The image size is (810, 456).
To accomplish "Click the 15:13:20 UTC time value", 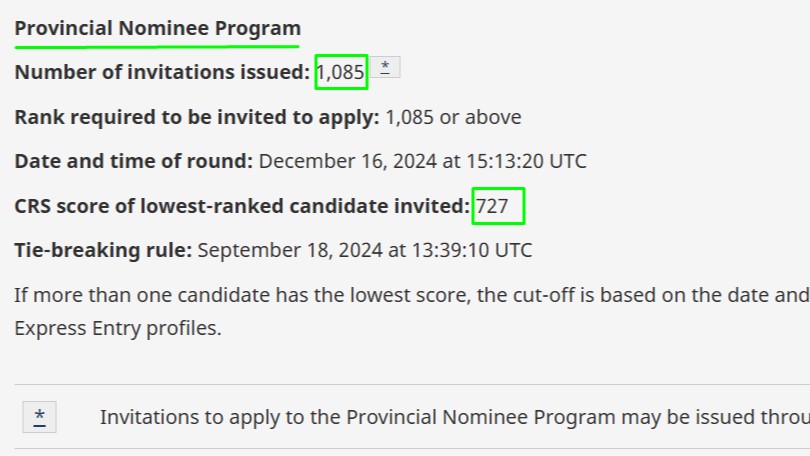I will coord(526,161).
